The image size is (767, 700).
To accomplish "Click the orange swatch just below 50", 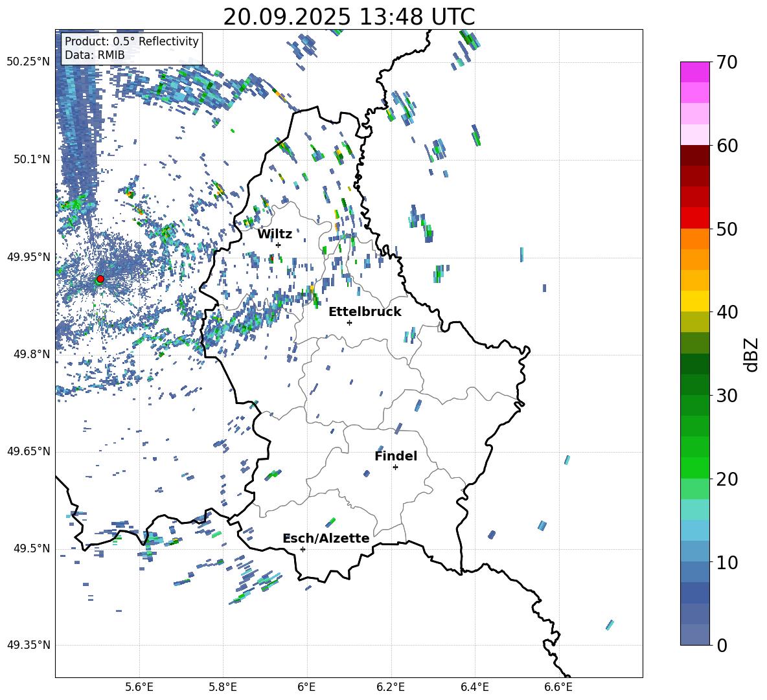I will click(694, 239).
